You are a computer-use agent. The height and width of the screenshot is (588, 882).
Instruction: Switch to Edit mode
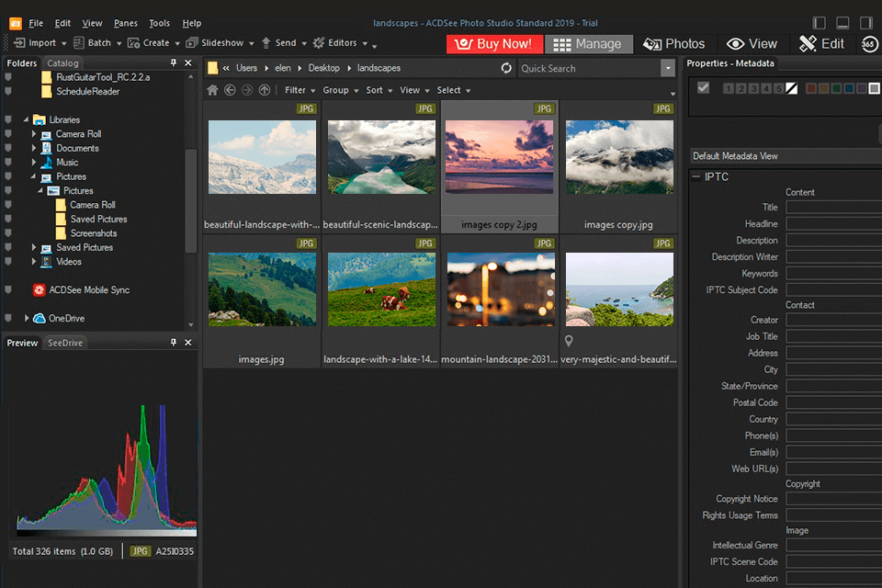821,44
